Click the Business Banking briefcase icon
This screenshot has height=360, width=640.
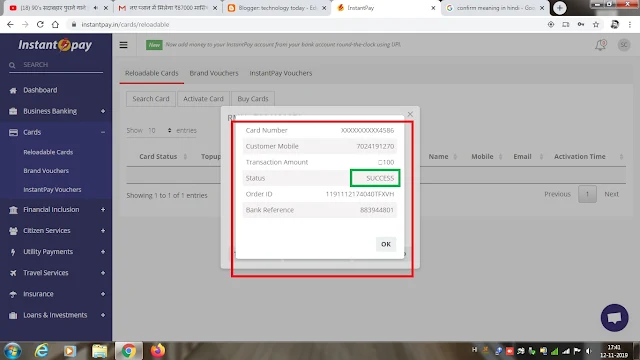click(13, 111)
